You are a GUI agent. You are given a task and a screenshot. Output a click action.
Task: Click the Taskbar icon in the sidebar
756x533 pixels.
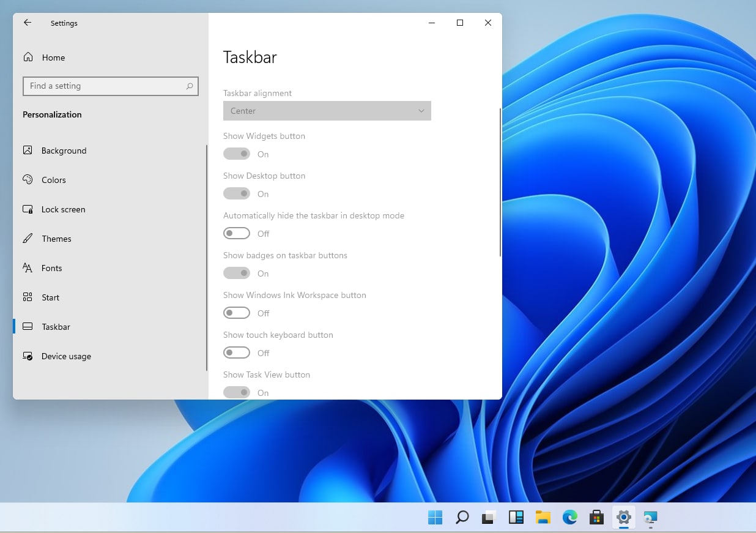(x=28, y=326)
